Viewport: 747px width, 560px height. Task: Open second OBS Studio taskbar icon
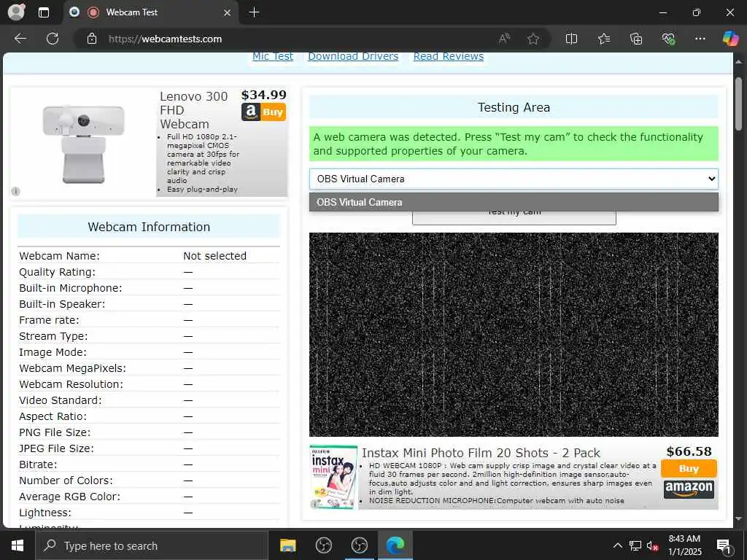[x=359, y=545]
